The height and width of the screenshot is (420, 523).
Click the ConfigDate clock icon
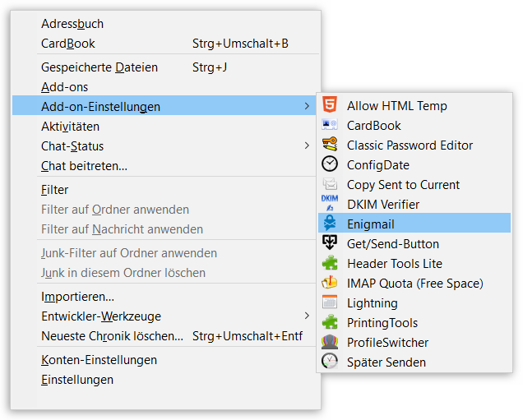(330, 164)
